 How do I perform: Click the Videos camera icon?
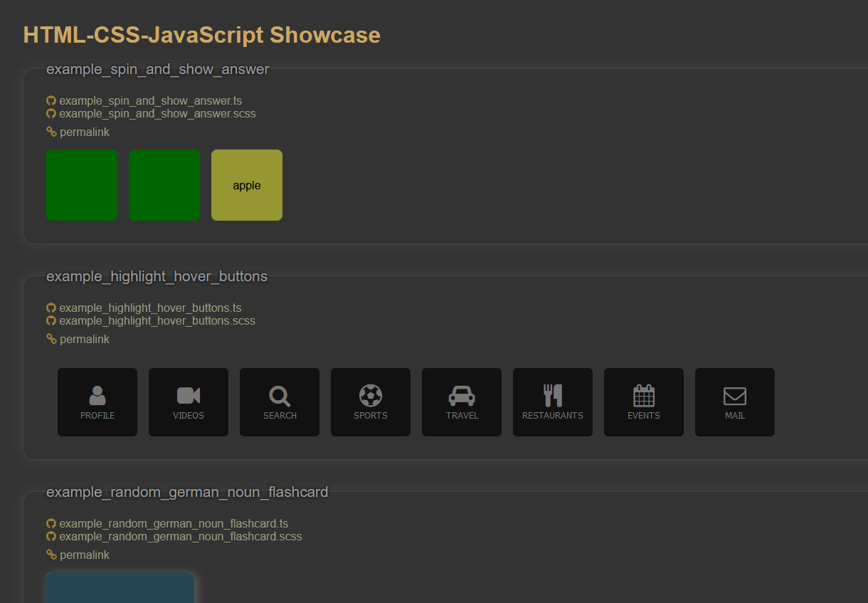(189, 394)
